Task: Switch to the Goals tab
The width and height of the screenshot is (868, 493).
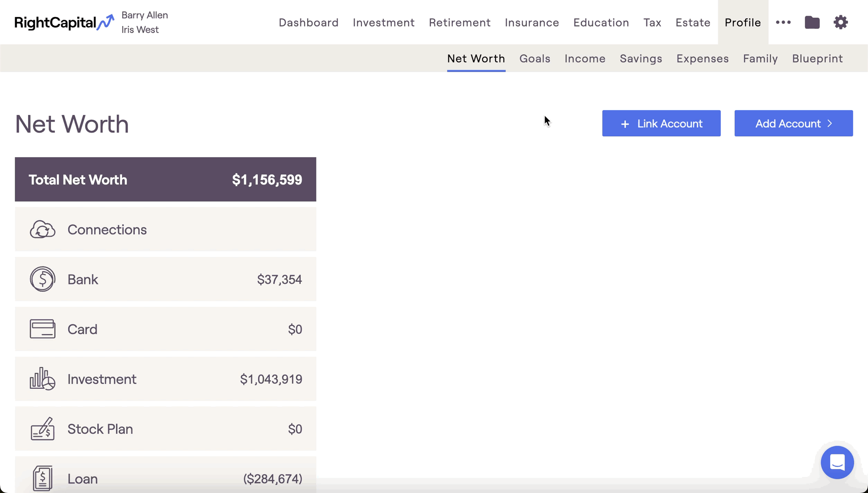Action: (x=535, y=59)
